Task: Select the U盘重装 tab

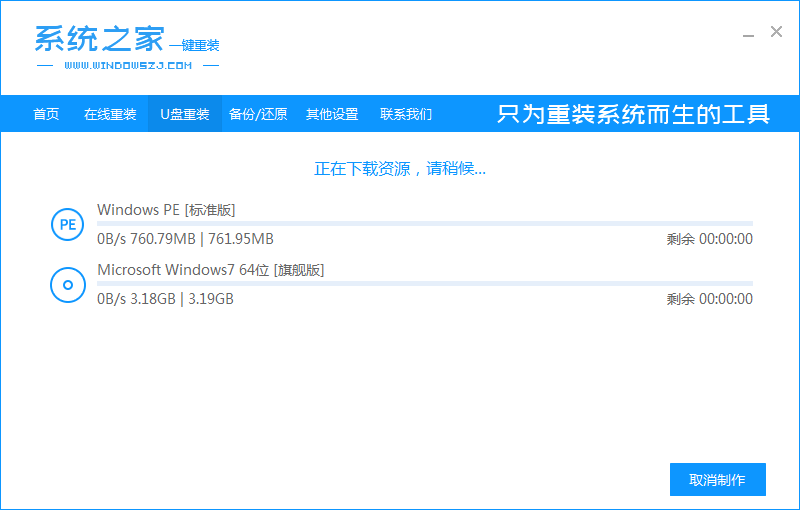Action: [x=185, y=114]
